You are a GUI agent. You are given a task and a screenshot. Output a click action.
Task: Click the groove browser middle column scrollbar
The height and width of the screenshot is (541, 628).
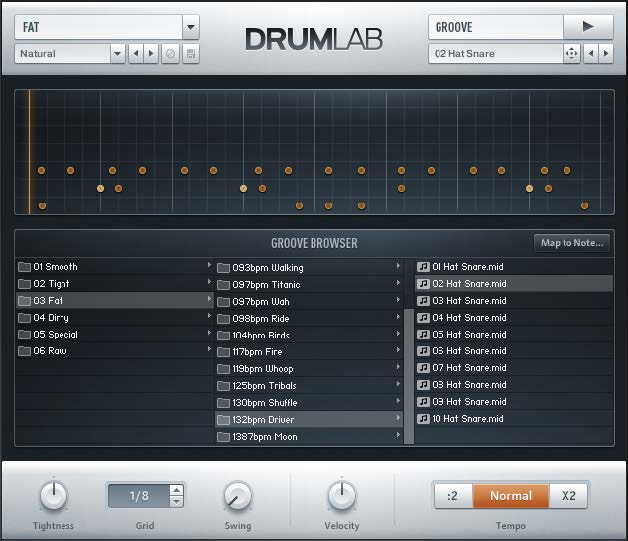[409, 376]
